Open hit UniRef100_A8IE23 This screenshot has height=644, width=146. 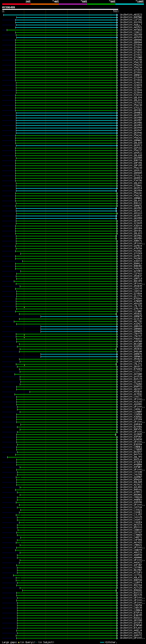[x=131, y=15]
